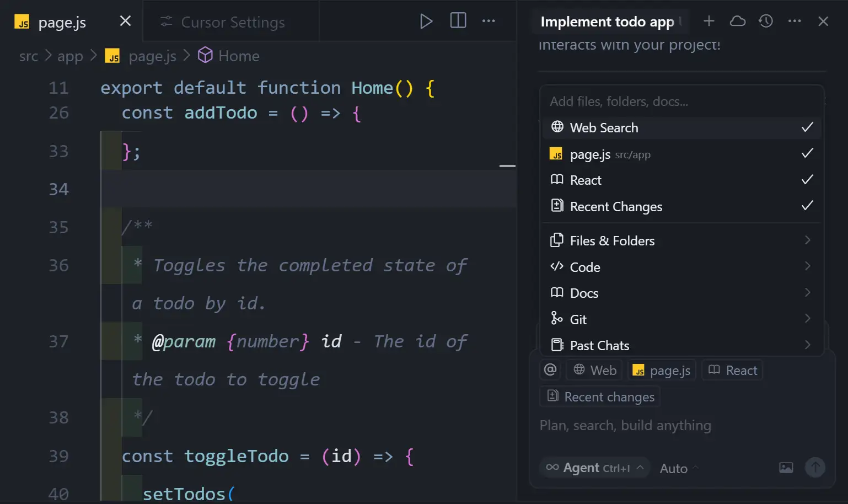Viewport: 848px width, 504px height.
Task: Open more options with the ellipsis icon in chat panel
Action: click(x=795, y=21)
